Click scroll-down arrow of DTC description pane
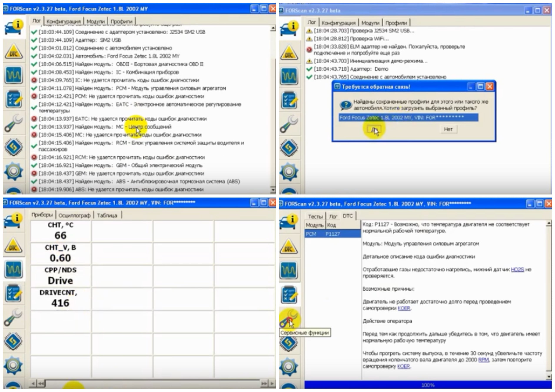Screen dimensions: 555x392 [x=549, y=377]
